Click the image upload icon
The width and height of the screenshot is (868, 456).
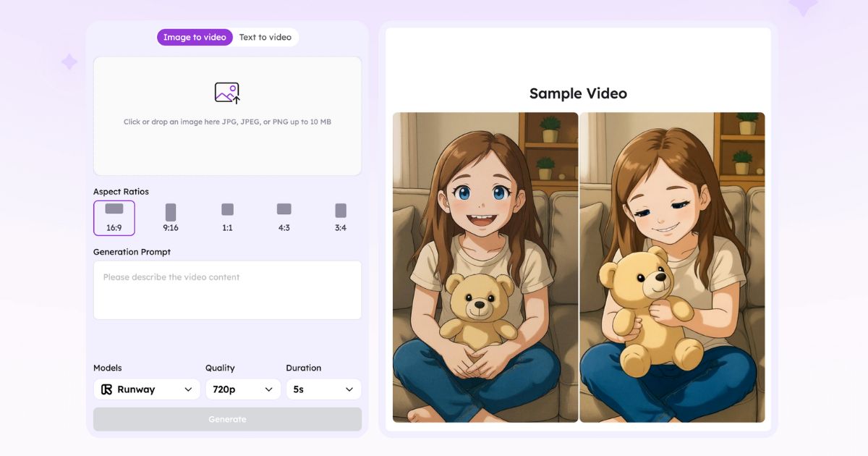coord(227,93)
